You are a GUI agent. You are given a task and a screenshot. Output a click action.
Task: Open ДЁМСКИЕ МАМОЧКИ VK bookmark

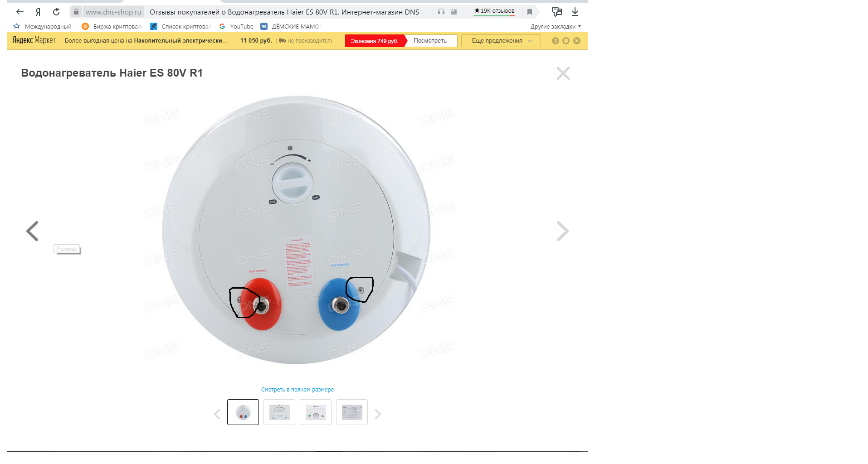[291, 26]
